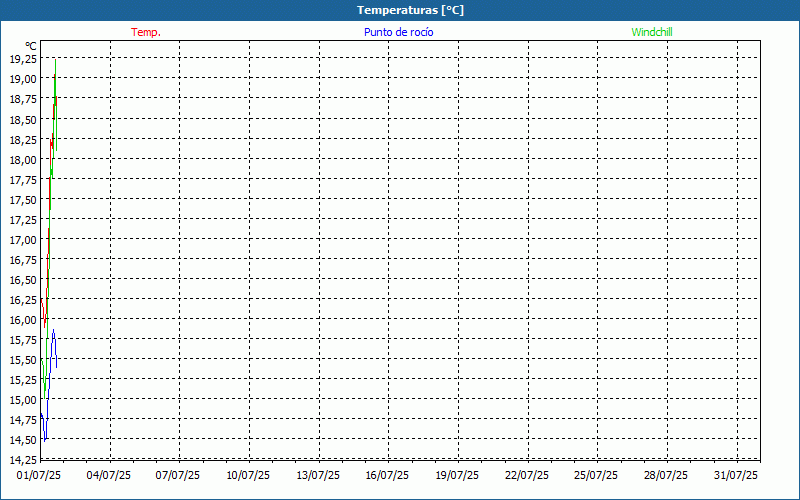This screenshot has width=800, height=500.
Task: Select the 15,00 y-axis value
Action: 23,399
